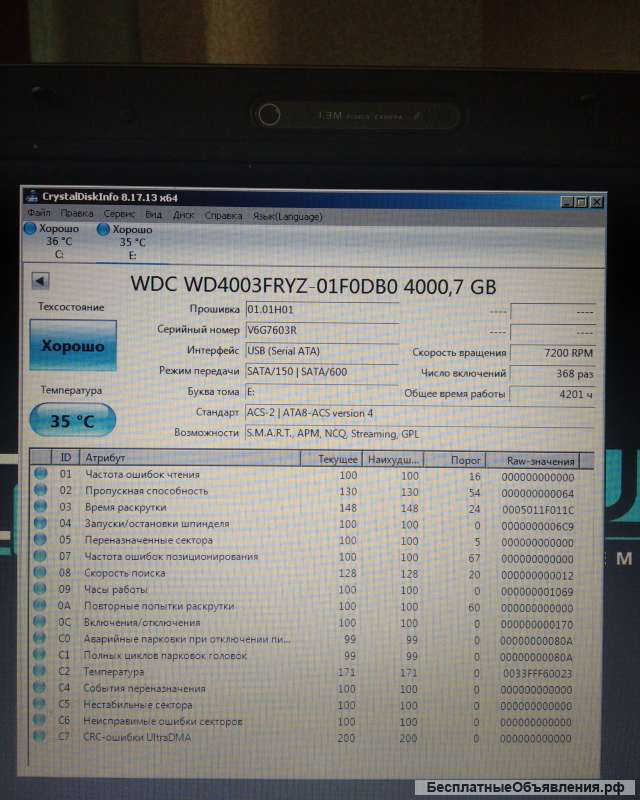The width and height of the screenshot is (640, 800).
Task: Minimize the CrystalDiskInfo window
Action: click(x=567, y=202)
